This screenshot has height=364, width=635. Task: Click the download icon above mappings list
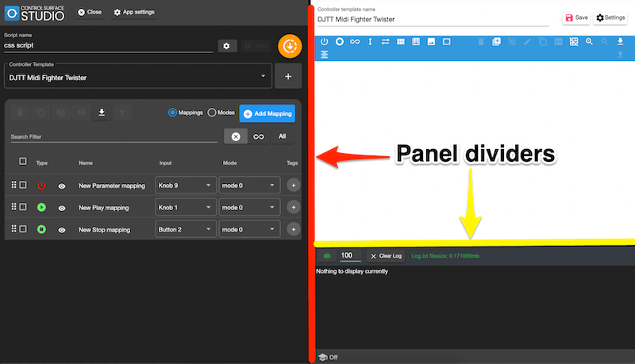click(x=101, y=113)
